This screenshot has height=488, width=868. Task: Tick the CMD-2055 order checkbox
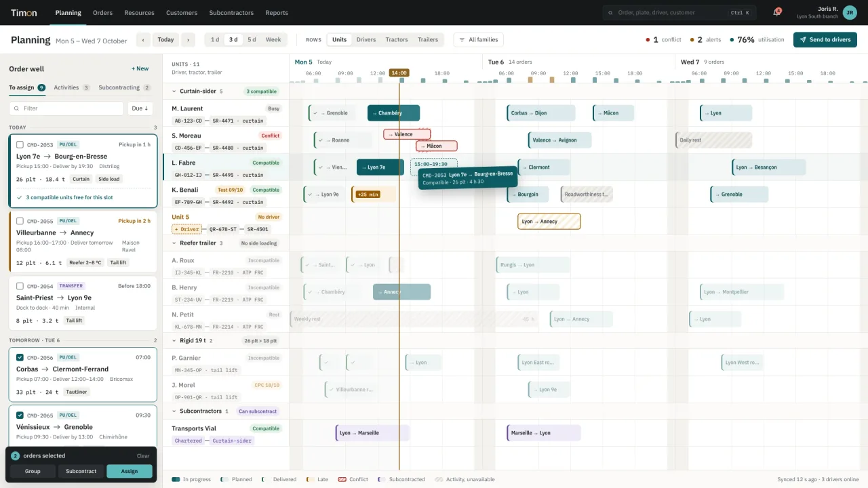pos(20,221)
